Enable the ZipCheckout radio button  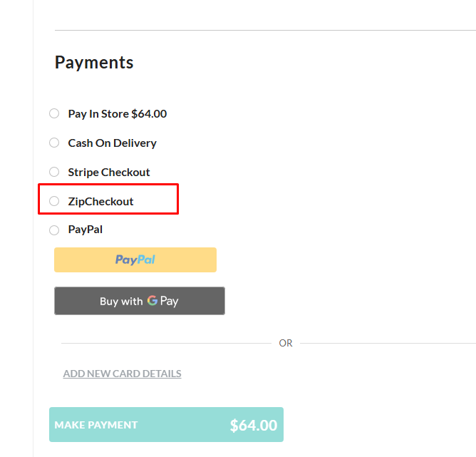click(54, 201)
